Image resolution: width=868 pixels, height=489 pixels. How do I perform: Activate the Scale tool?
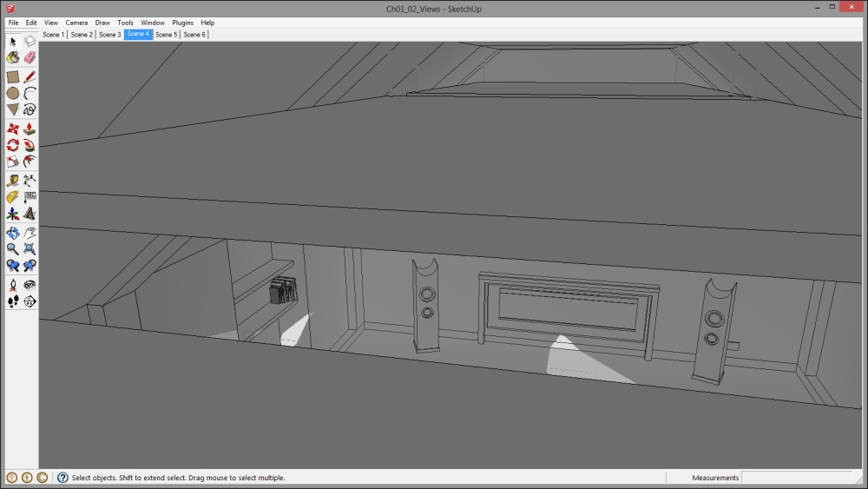click(13, 162)
